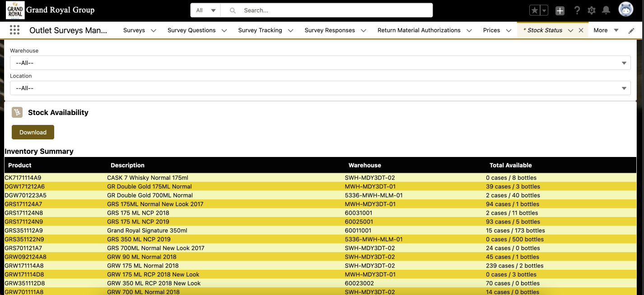The height and width of the screenshot is (295, 644).
Task: Click the Warehouse column header
Action: tap(365, 165)
